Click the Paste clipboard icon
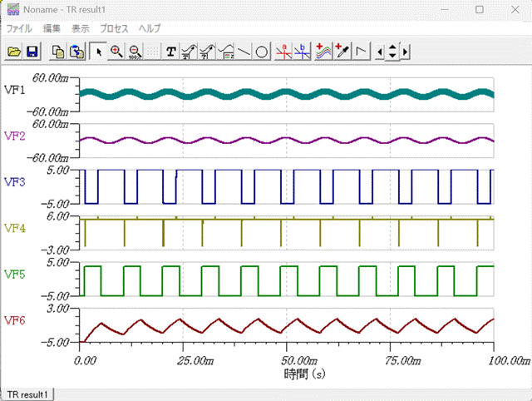 coord(76,52)
